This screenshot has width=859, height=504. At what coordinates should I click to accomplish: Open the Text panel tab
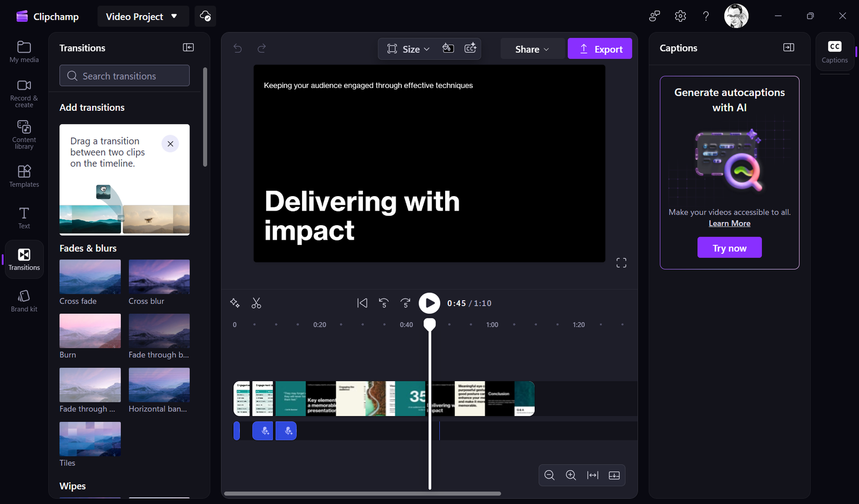[23, 217]
